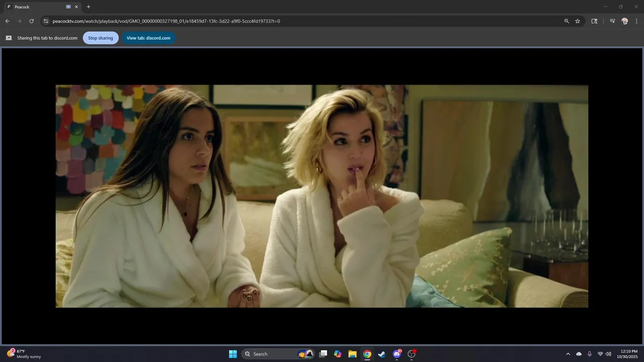Open site information icon in address bar
Screen dimensions: 644x362
45,21
